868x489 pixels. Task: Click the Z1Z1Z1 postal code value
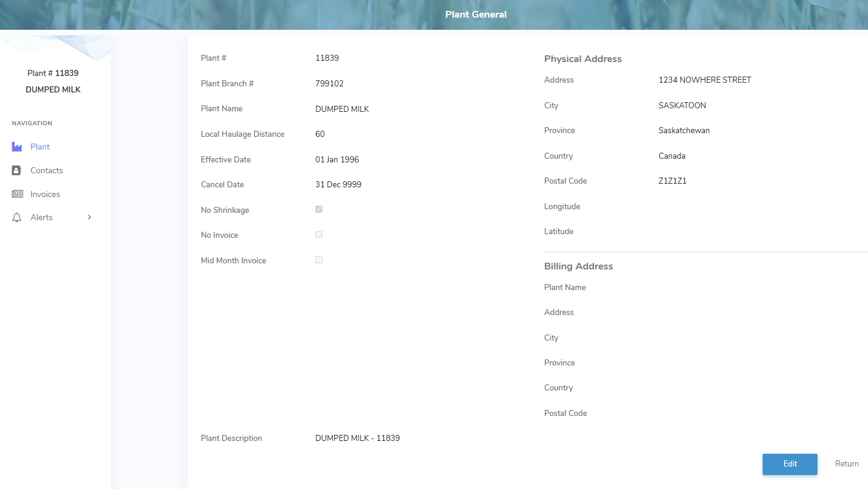pos(673,181)
